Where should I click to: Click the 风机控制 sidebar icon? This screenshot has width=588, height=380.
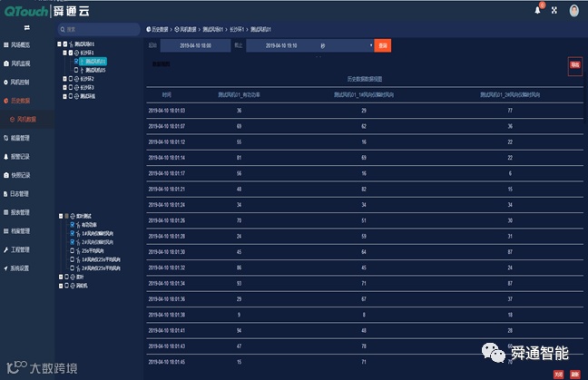[6, 83]
